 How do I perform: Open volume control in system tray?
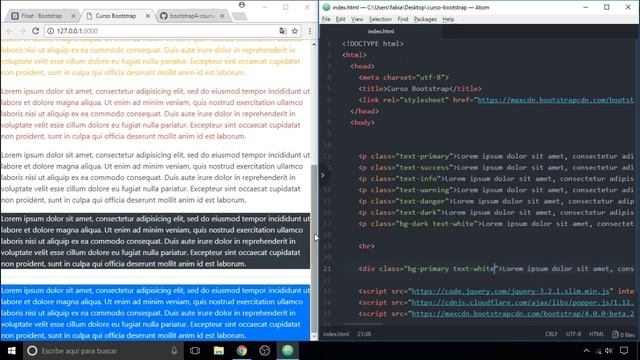[609, 351]
